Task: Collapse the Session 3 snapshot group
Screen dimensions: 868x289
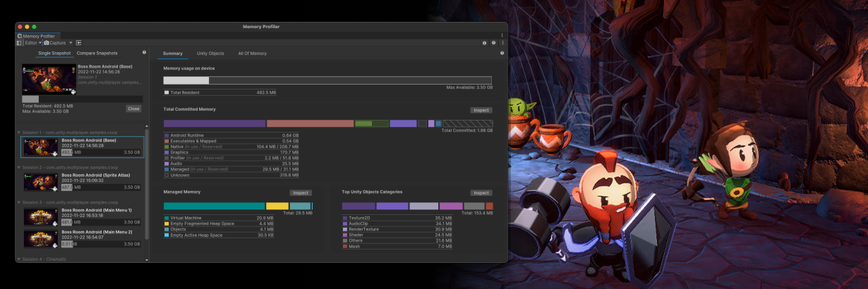Action: click(19, 202)
